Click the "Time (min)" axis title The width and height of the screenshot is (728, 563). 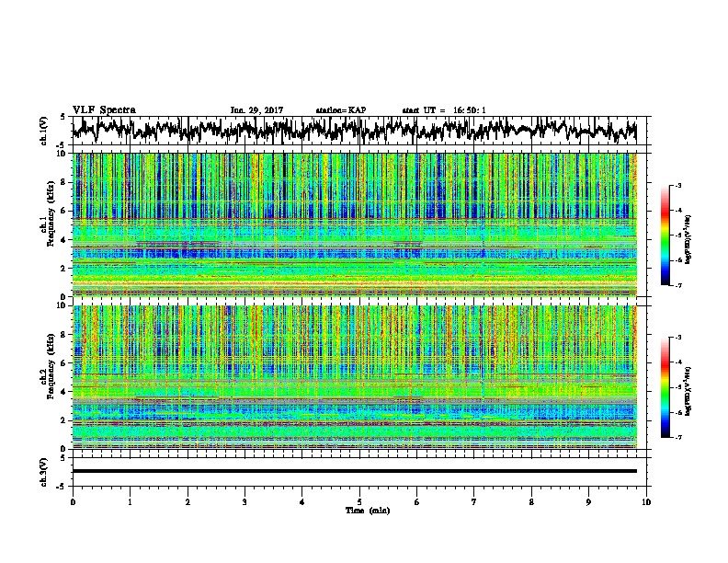368,511
